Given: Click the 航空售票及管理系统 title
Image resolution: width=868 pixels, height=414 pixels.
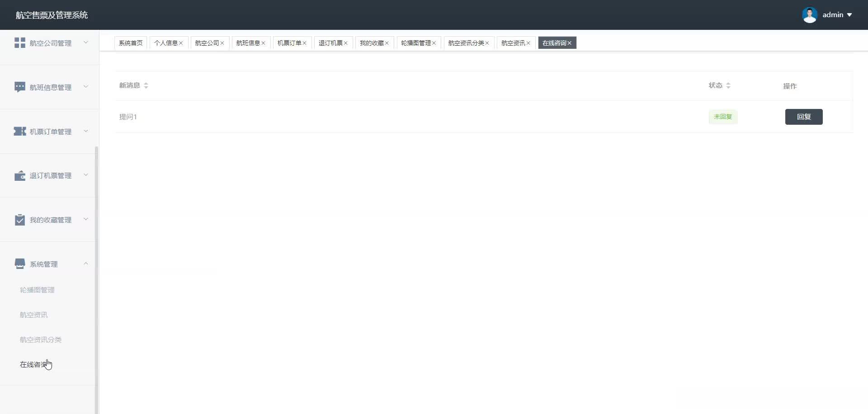Looking at the screenshot, I should click(x=52, y=15).
